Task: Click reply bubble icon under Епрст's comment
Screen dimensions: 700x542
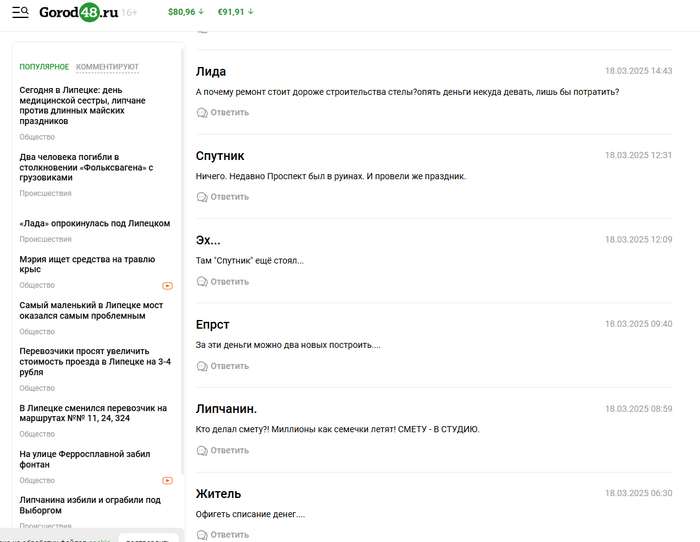Action: tap(202, 366)
